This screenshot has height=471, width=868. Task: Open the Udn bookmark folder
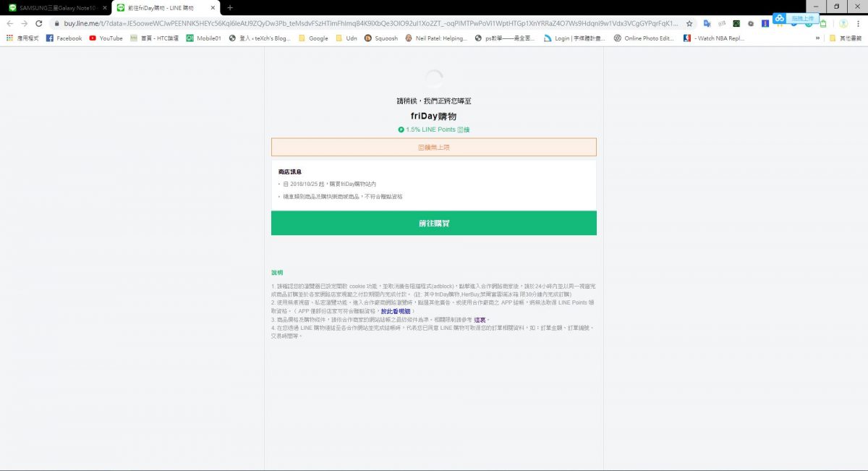[x=346, y=38]
